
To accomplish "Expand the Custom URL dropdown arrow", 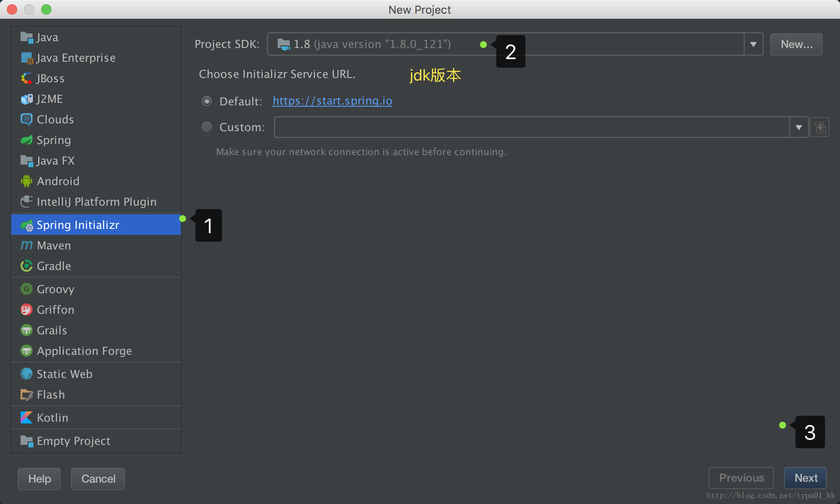I will point(798,128).
